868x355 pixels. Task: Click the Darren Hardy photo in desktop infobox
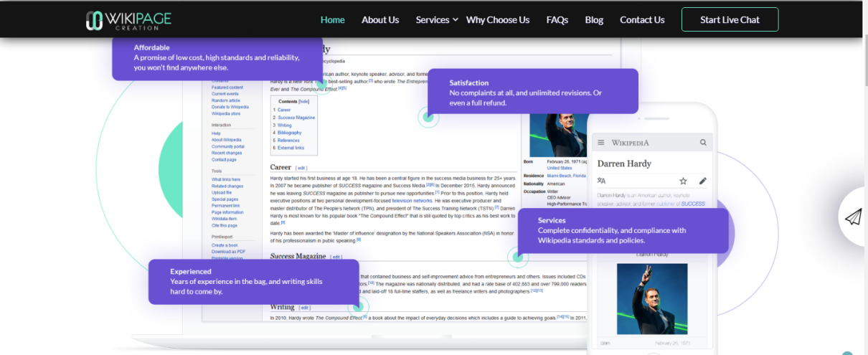click(x=557, y=135)
